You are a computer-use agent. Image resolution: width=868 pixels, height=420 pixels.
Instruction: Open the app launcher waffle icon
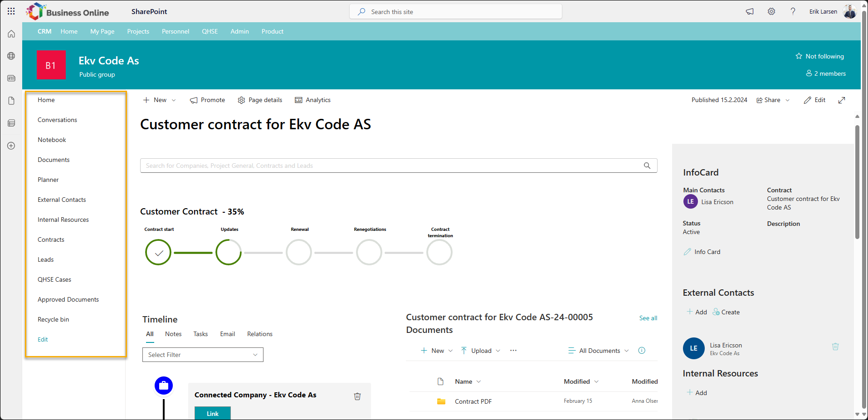coord(11,11)
